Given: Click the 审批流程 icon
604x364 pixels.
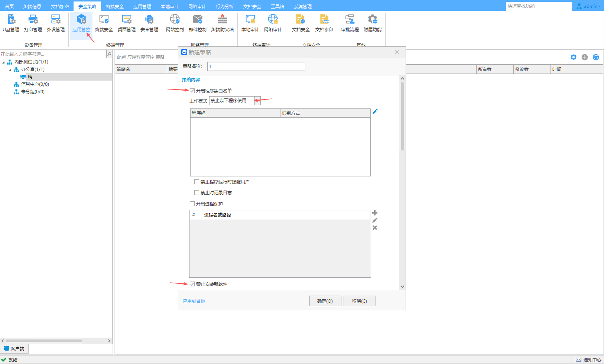Looking at the screenshot, I should pyautogui.click(x=350, y=23).
